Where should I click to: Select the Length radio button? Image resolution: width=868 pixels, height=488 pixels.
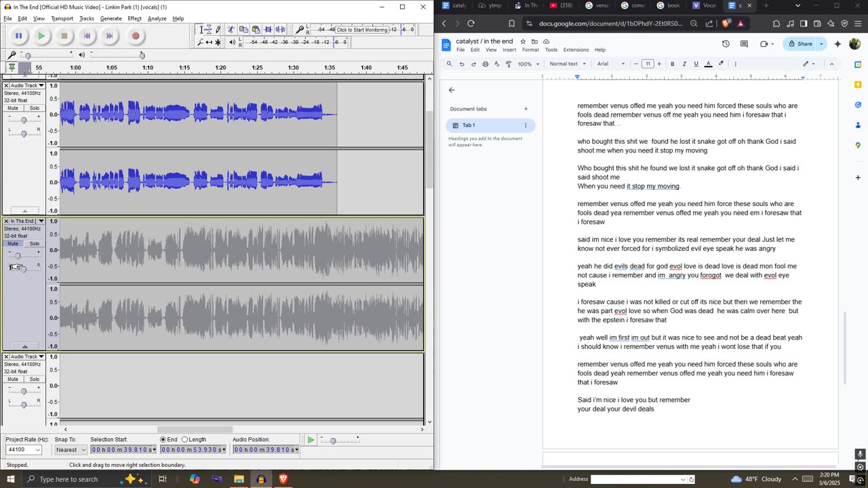tap(184, 439)
